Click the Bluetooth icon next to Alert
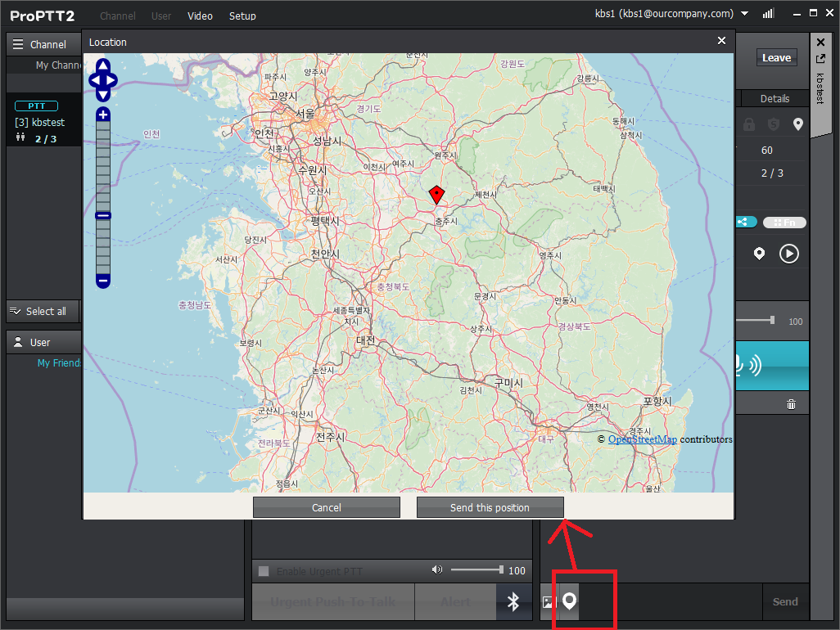Screen dimensions: 840x630 pos(513,602)
